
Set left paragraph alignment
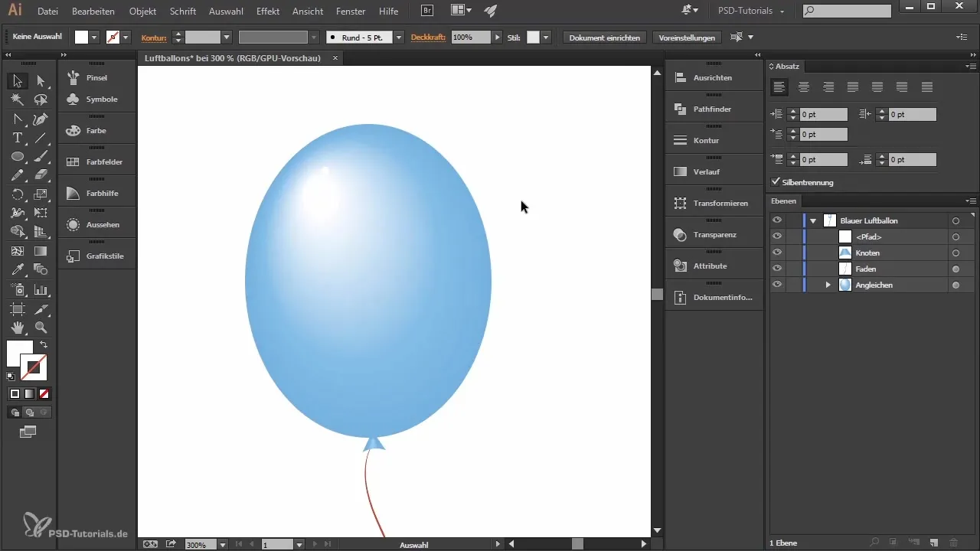click(779, 87)
